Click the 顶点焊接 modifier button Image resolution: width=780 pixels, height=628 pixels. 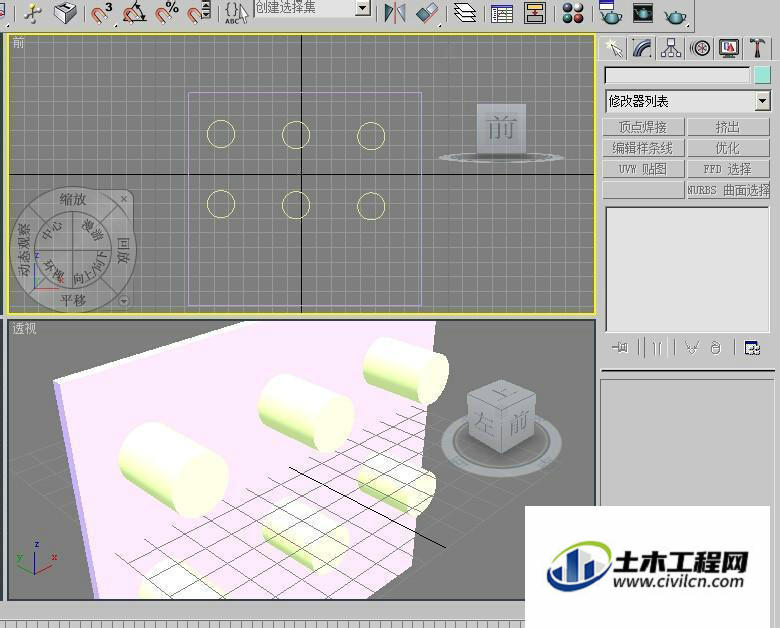click(x=643, y=127)
